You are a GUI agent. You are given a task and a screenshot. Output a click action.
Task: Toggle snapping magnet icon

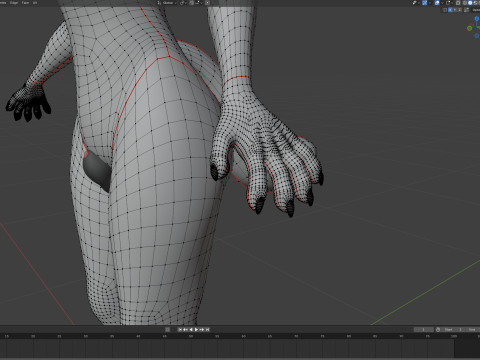(192, 3)
